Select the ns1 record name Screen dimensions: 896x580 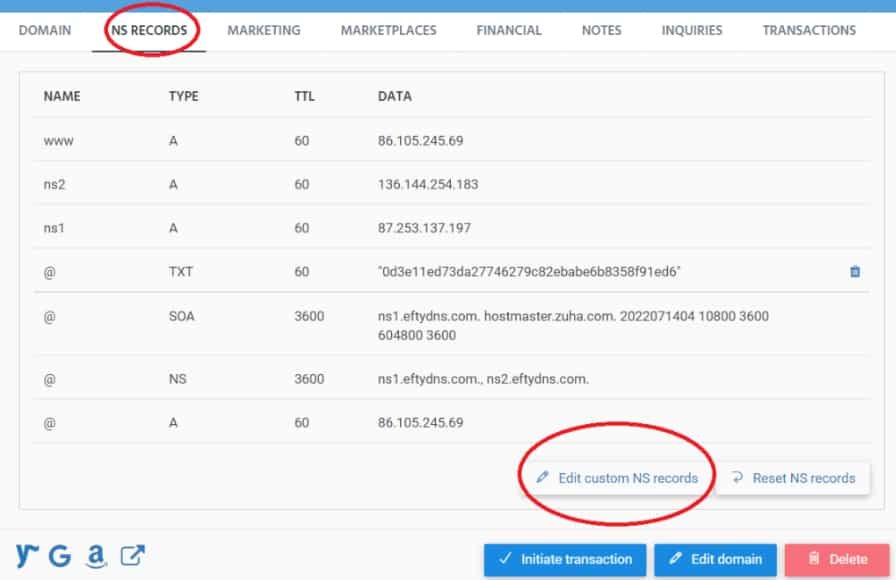(54, 228)
